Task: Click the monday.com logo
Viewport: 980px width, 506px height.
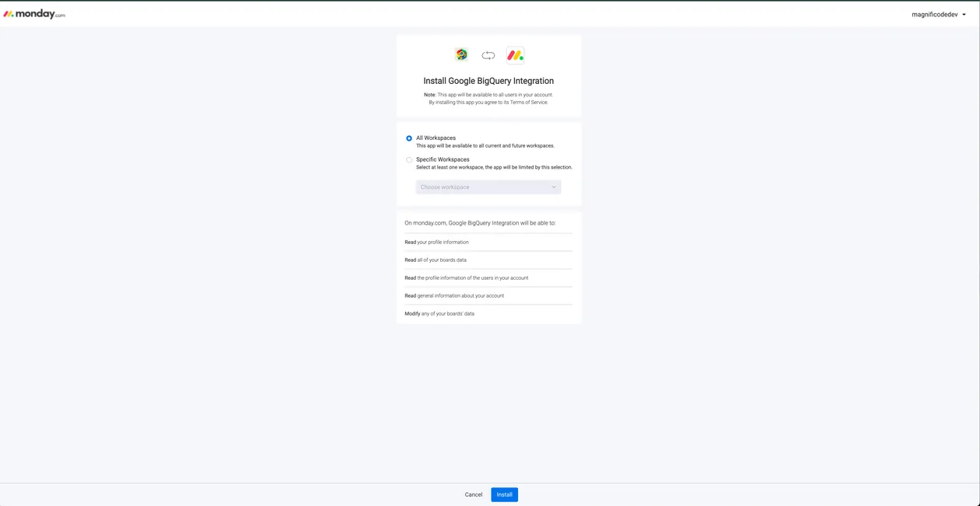Action: click(34, 14)
